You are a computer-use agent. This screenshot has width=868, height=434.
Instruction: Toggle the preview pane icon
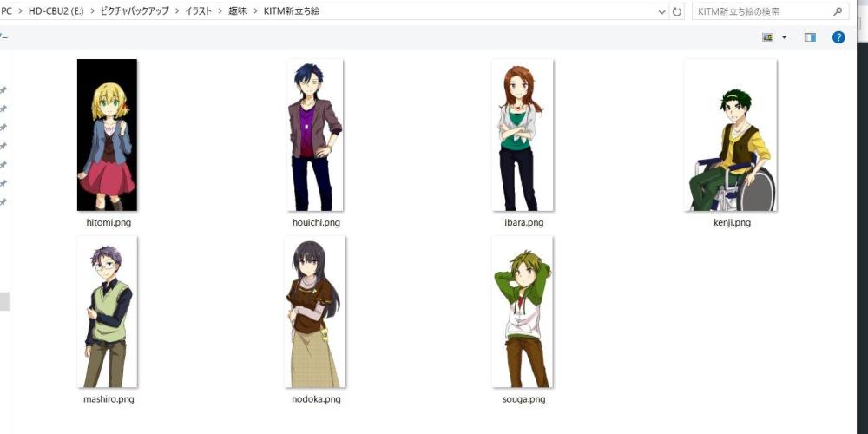(x=810, y=37)
